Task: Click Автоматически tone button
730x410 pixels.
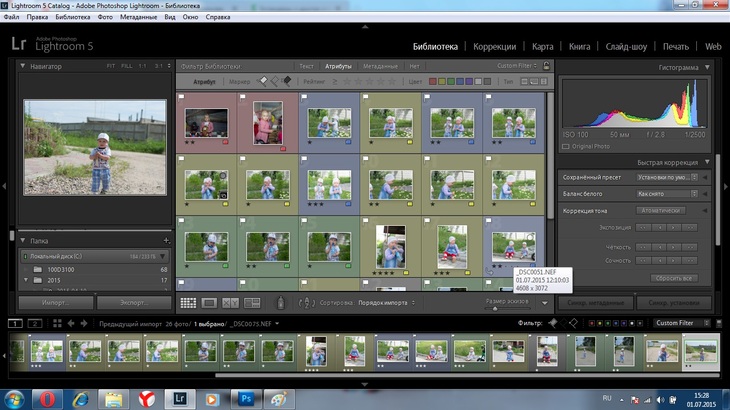Action: [660, 211]
